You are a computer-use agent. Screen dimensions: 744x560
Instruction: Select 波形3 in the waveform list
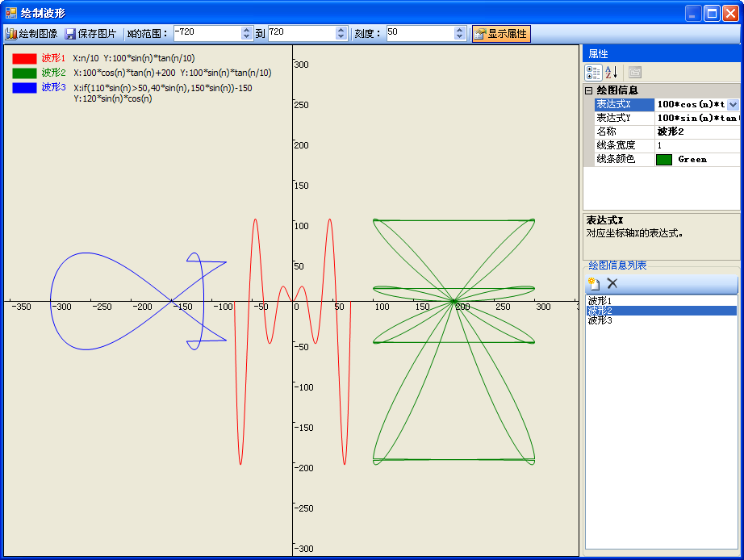[x=600, y=320]
